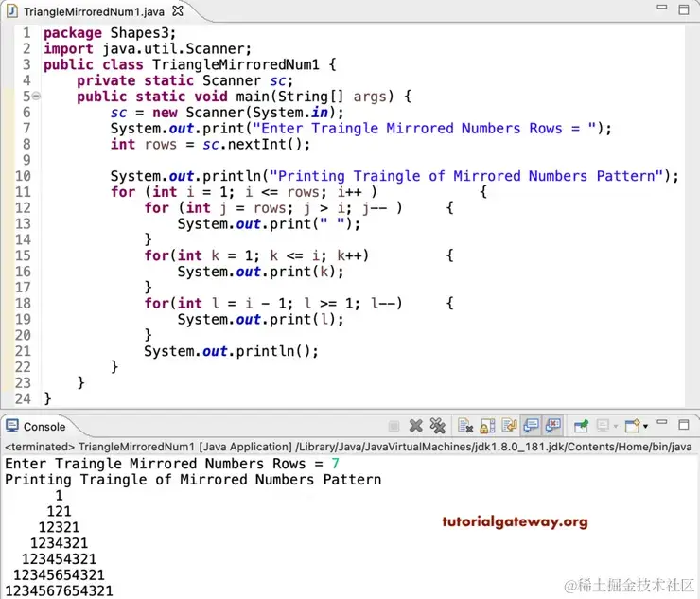The height and width of the screenshot is (599, 700).
Task: Click 'new Scanner(System.in)' on line 6
Action: pos(244,113)
